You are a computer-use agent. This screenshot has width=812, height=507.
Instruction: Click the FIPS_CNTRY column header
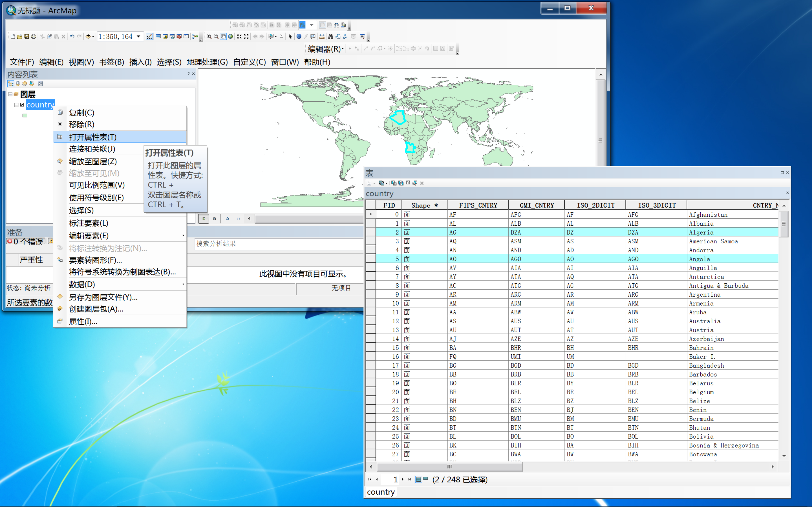click(478, 205)
